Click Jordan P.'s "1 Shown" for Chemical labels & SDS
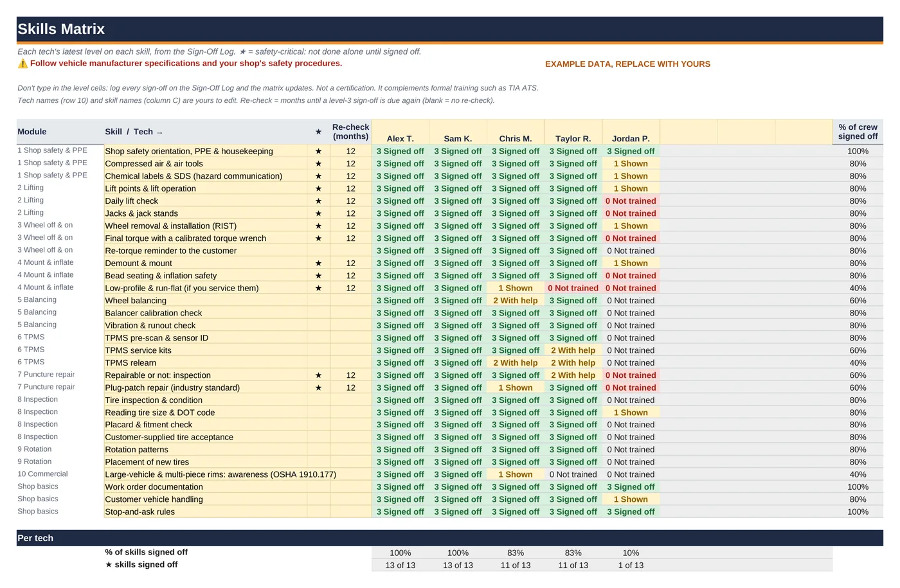900x588 pixels. 631,176
